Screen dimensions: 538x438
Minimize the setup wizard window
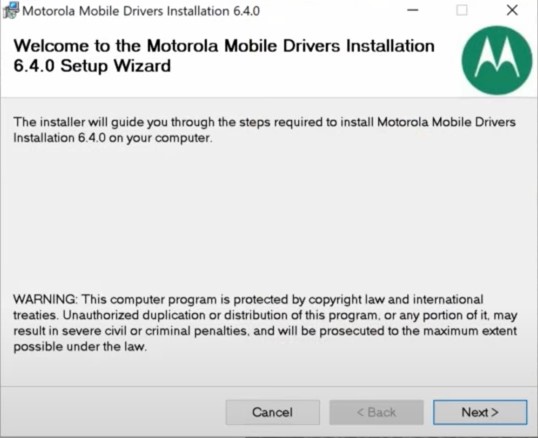(x=412, y=10)
